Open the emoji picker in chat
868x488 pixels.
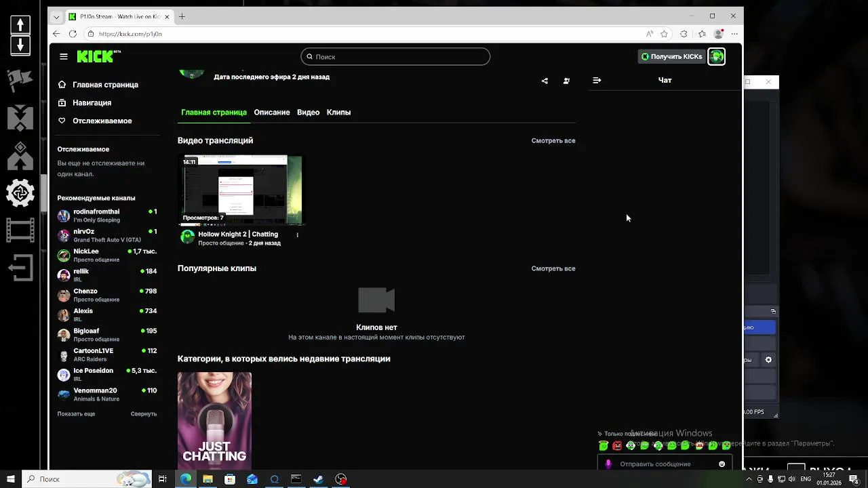[x=722, y=464]
